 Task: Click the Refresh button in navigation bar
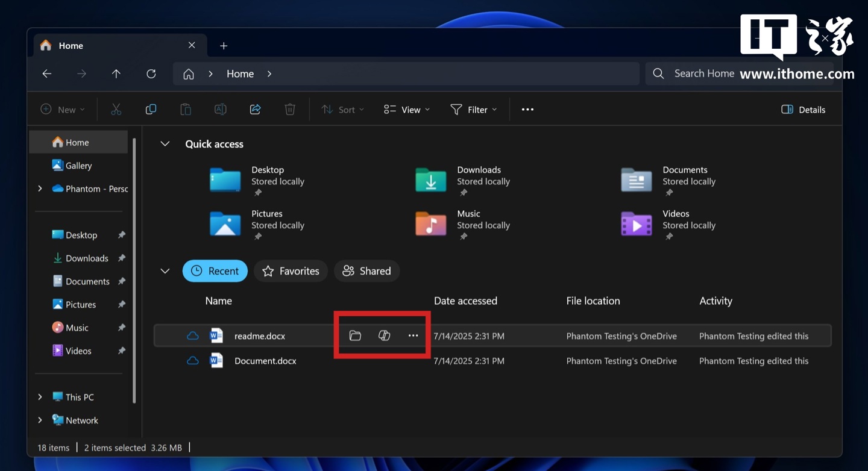[151, 73]
